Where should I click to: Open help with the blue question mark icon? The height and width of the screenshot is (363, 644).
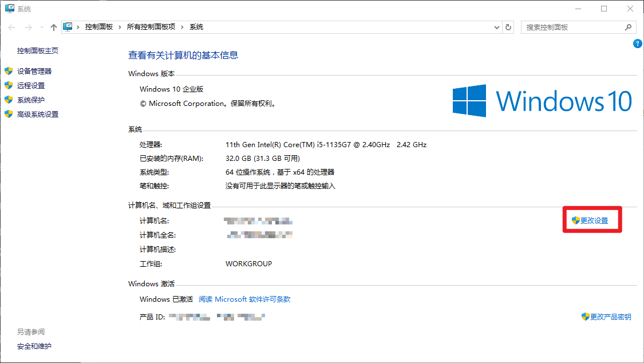637,44
